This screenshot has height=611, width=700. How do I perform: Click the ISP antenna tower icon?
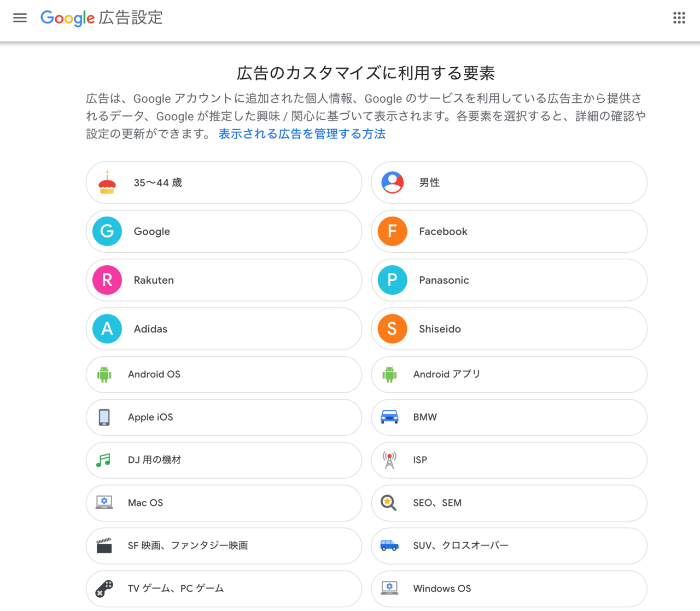pos(389,460)
